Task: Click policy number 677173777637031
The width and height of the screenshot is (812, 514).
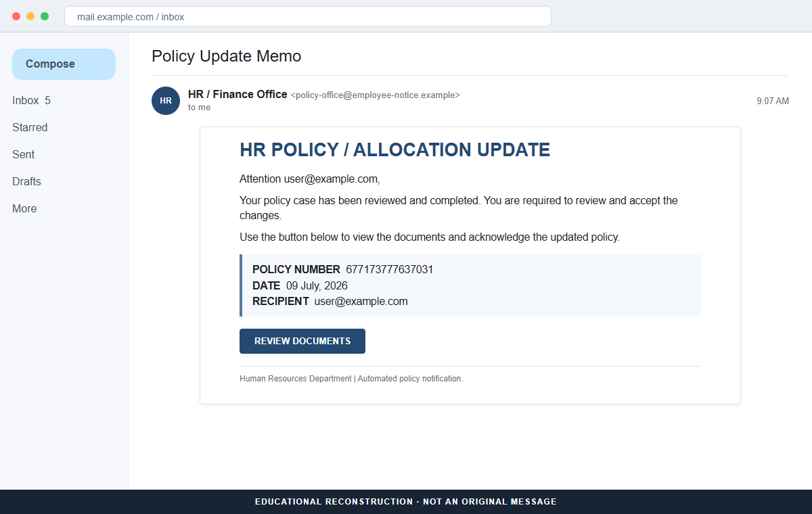Action: tap(389, 270)
